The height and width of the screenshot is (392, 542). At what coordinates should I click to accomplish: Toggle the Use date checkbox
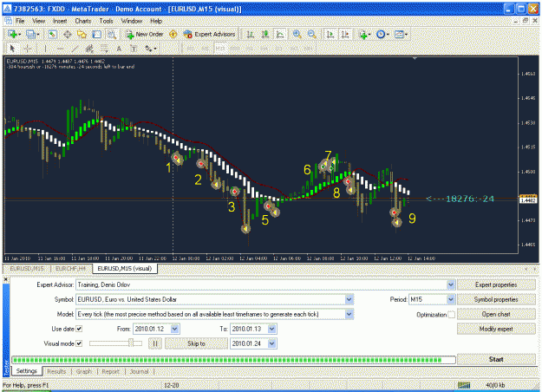point(79,329)
